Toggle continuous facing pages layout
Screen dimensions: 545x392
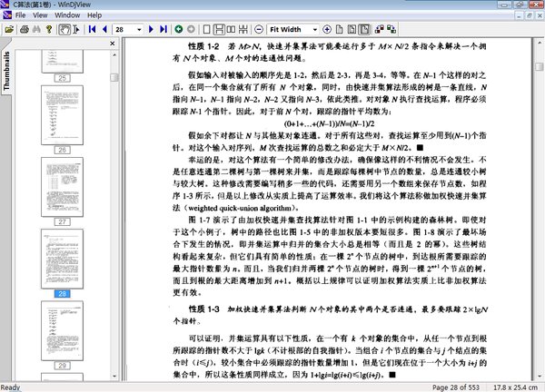tap(243, 30)
